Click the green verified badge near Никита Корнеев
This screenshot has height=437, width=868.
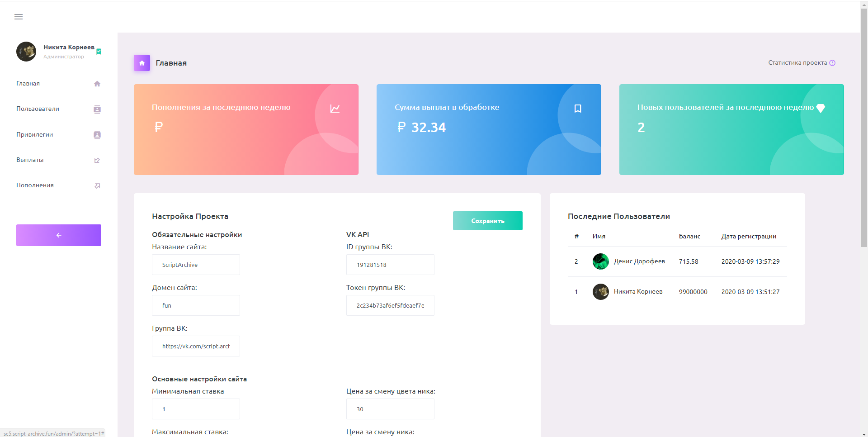[x=99, y=52]
